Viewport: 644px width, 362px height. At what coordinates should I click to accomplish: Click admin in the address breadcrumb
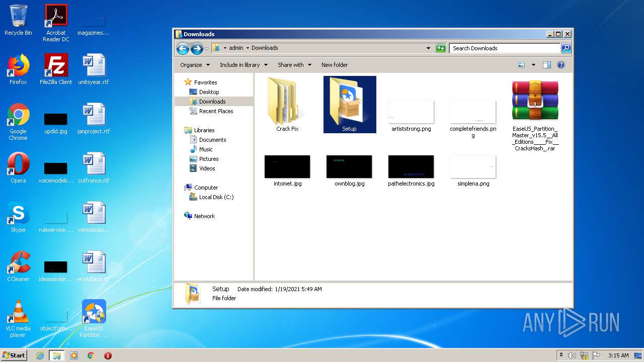tap(236, 48)
